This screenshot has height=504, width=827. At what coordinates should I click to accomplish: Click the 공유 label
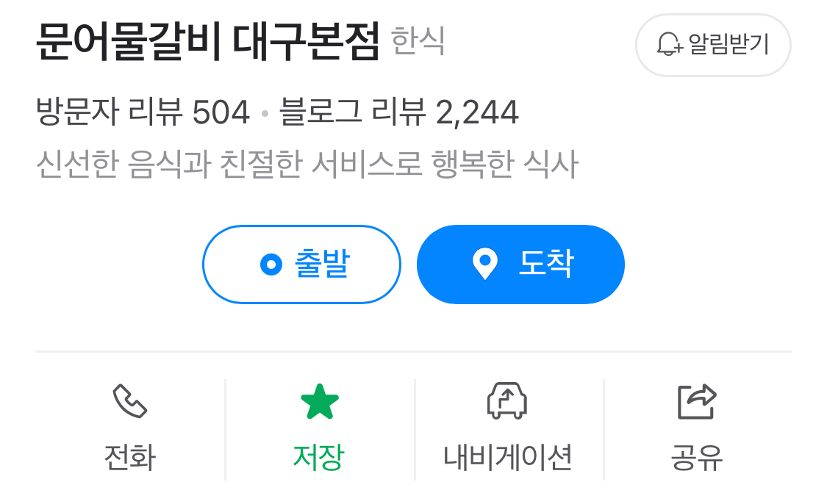click(x=697, y=457)
